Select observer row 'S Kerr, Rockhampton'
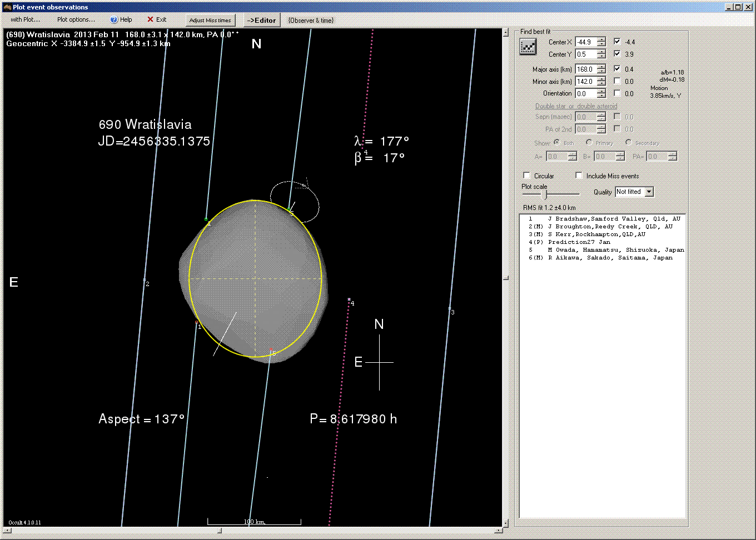The height and width of the screenshot is (540, 756). pos(603,234)
